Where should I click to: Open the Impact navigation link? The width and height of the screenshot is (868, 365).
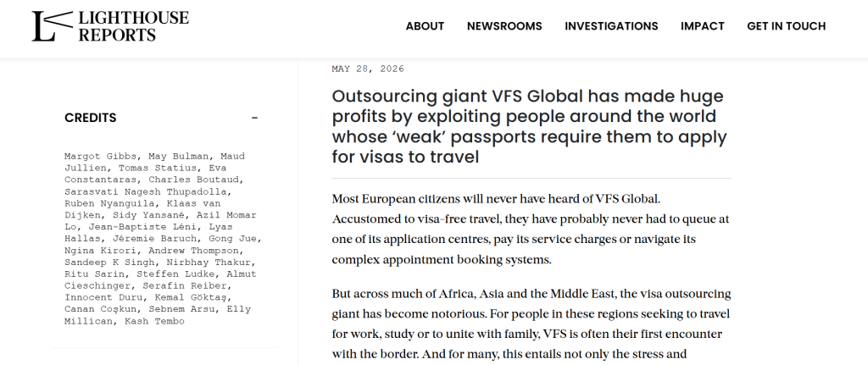click(x=703, y=26)
